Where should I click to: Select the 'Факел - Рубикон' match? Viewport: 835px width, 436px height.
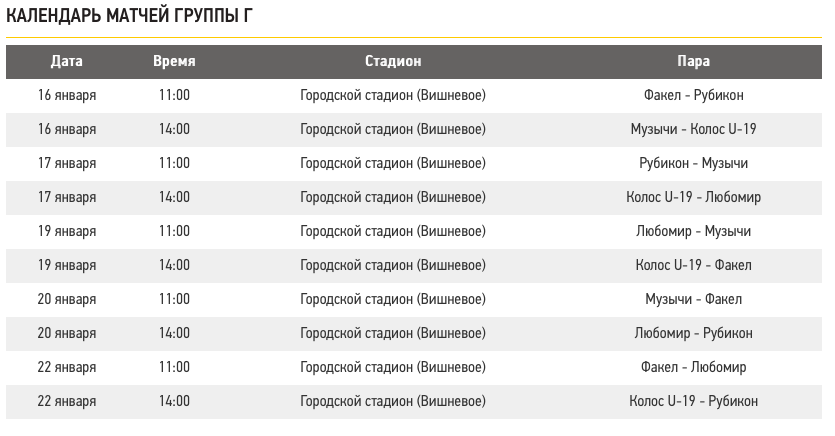coord(693,95)
